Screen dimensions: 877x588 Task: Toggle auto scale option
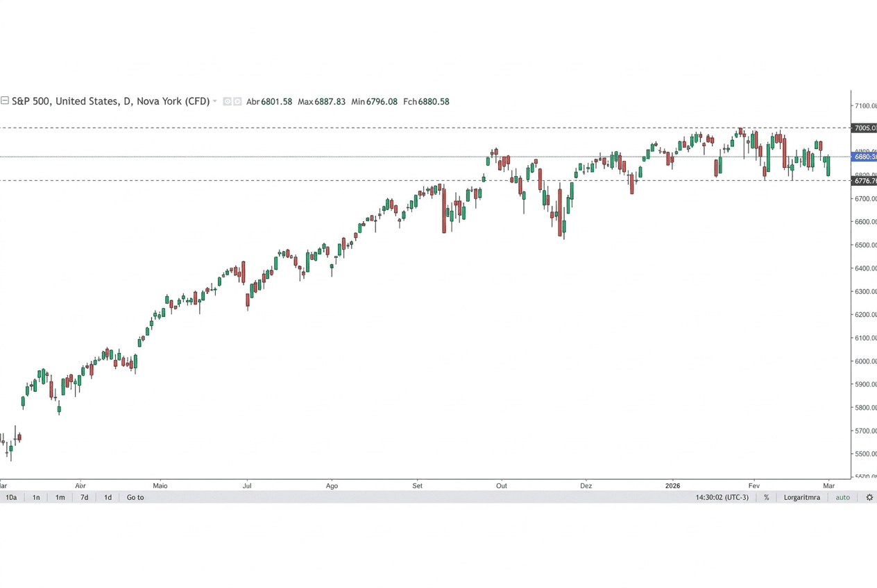(x=842, y=497)
